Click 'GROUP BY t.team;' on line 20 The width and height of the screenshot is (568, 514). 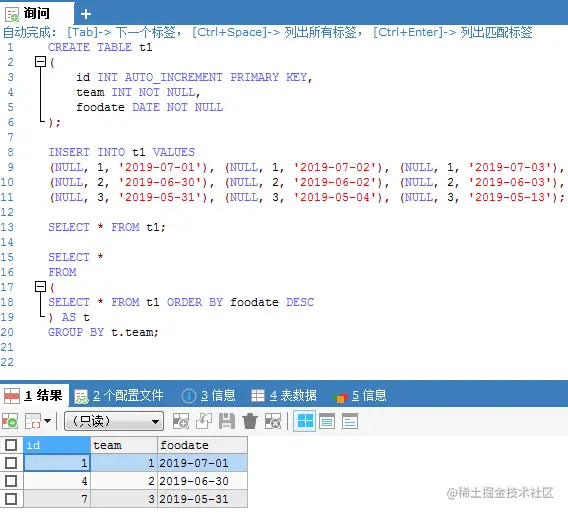tap(104, 332)
